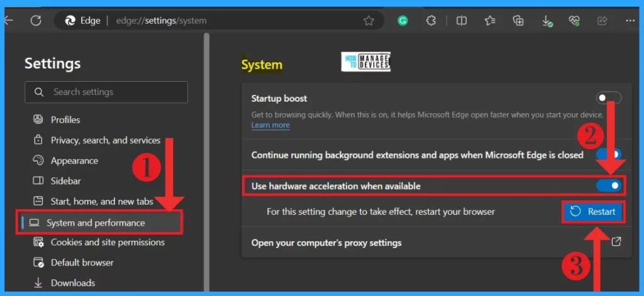Open the Downloads toolbar icon
644x296 pixels.
pyautogui.click(x=547, y=21)
